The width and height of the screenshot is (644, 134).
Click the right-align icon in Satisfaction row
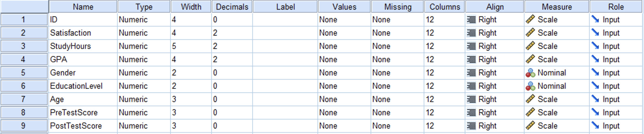point(471,33)
